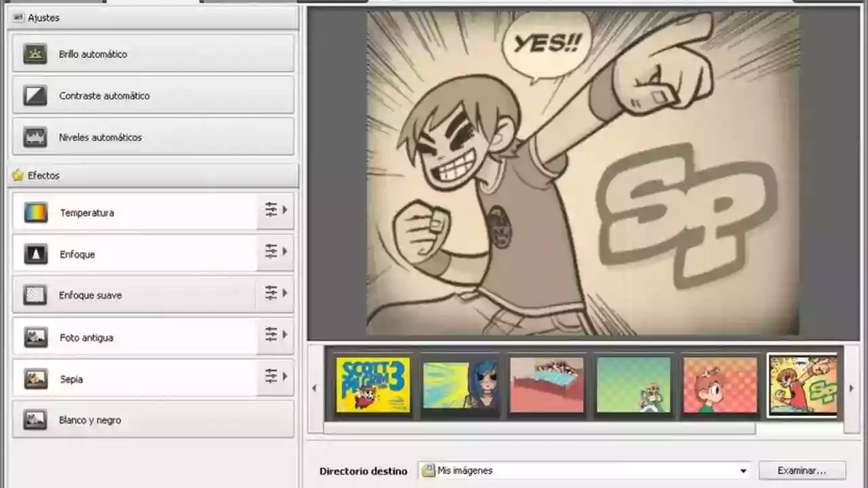This screenshot has width=868, height=488.
Task: Click the Mis imágenes destination field
Action: coord(585,470)
